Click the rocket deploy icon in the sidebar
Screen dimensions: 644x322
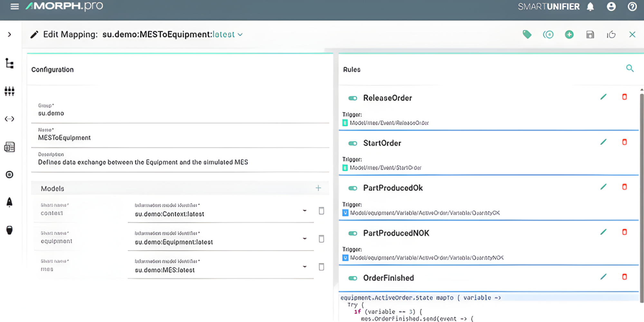pos(10,202)
